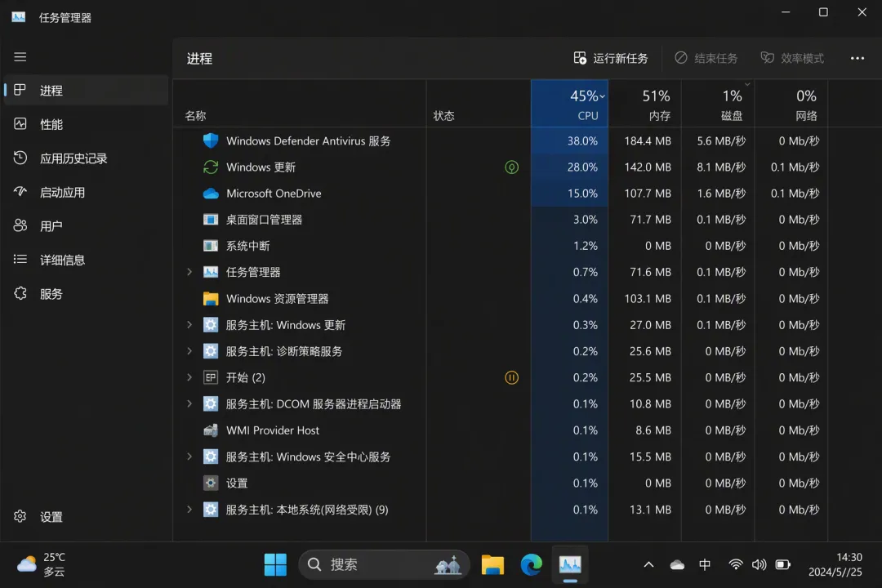Click the battery tray icon
This screenshot has height=588, width=882.
tap(782, 564)
